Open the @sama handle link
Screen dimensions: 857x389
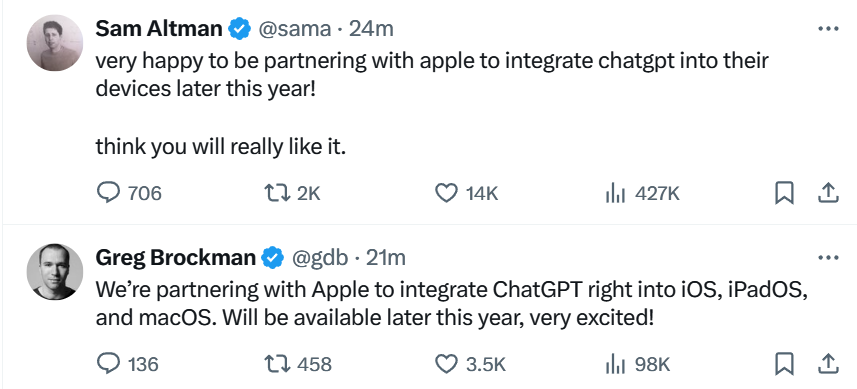(294, 29)
